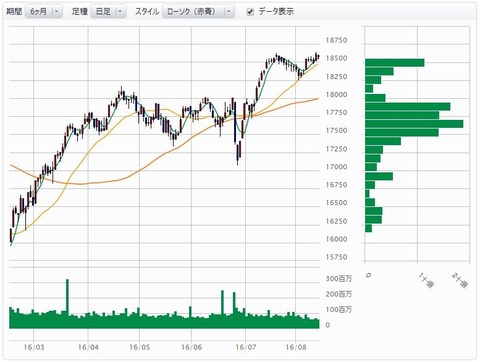Click the longest volume-by-price bar near 17500
The width and height of the screenshot is (480, 362).
(414, 124)
